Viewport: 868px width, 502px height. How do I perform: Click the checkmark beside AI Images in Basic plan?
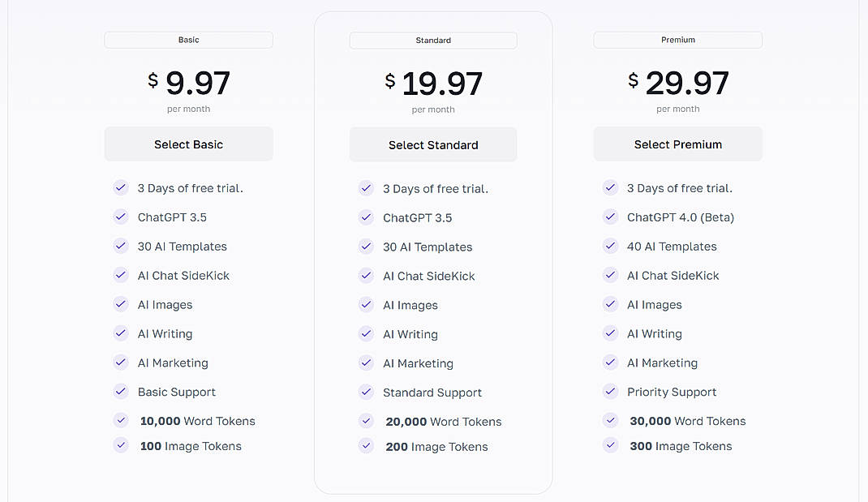[x=121, y=305]
